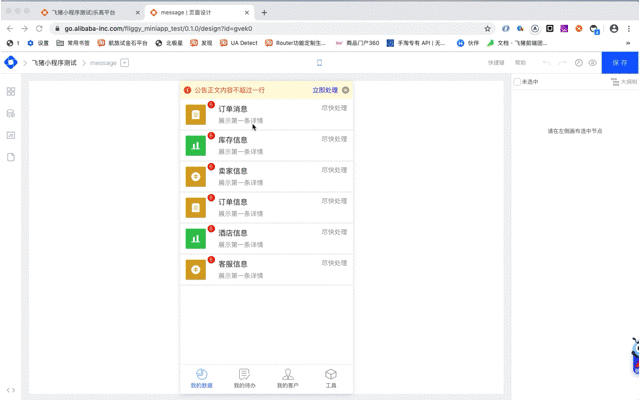Click the redo arrow in the toolbar
640x400 pixels.
pyautogui.click(x=562, y=62)
